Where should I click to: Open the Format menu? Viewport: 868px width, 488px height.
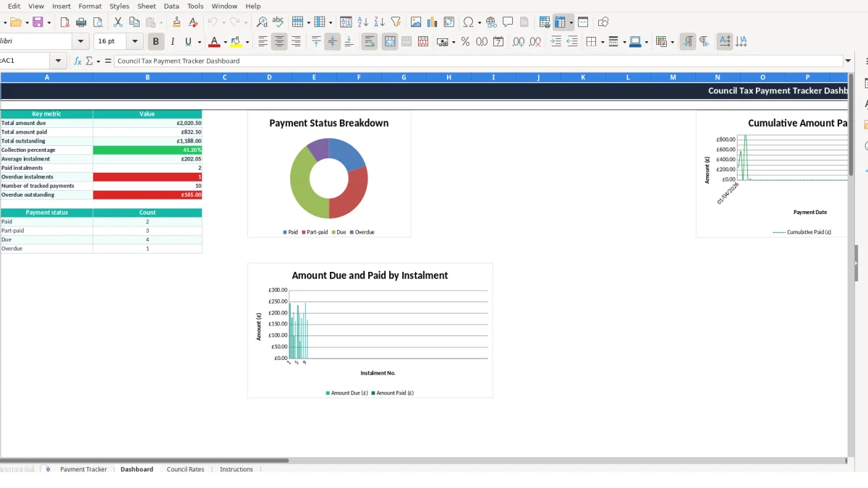point(90,6)
